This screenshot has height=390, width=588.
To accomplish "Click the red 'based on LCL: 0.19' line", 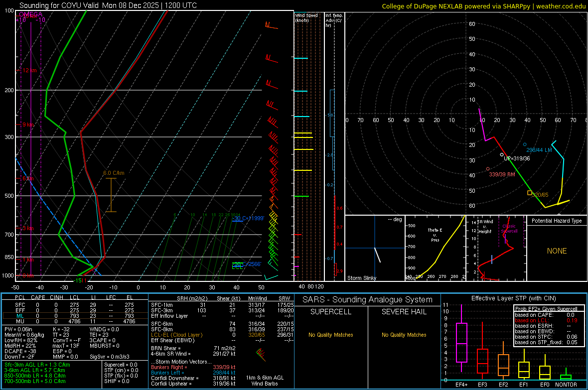I will [546, 320].
